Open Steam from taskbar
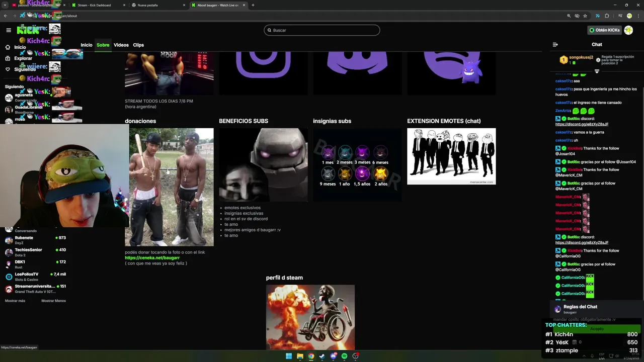The height and width of the screenshot is (362, 644). click(x=322, y=356)
